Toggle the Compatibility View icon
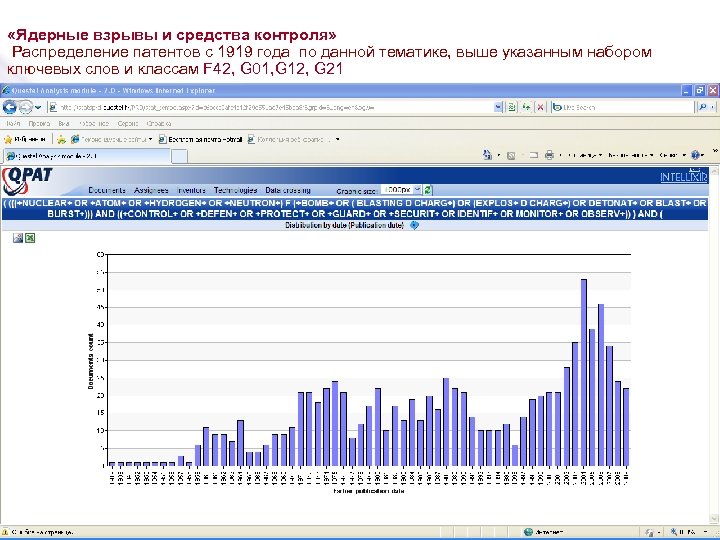The image size is (720, 540). coord(512,107)
